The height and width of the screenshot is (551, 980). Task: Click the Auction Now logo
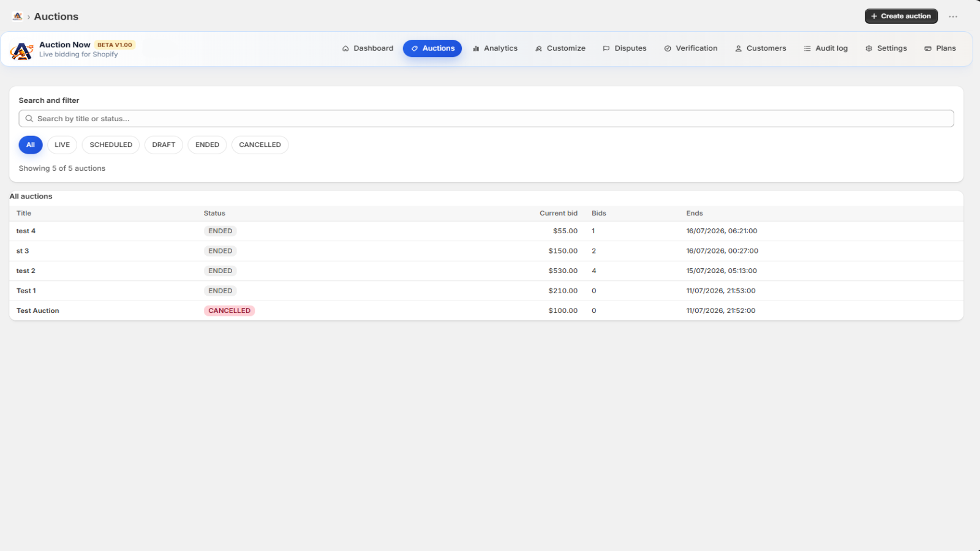tap(21, 51)
